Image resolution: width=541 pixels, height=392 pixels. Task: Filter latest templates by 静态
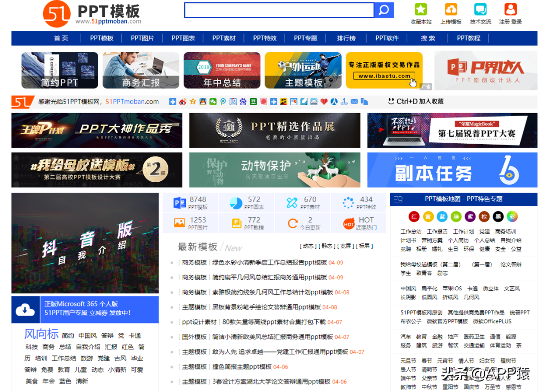tap(327, 246)
